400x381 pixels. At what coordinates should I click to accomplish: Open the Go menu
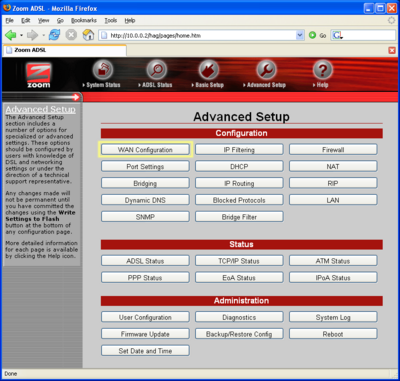60,21
